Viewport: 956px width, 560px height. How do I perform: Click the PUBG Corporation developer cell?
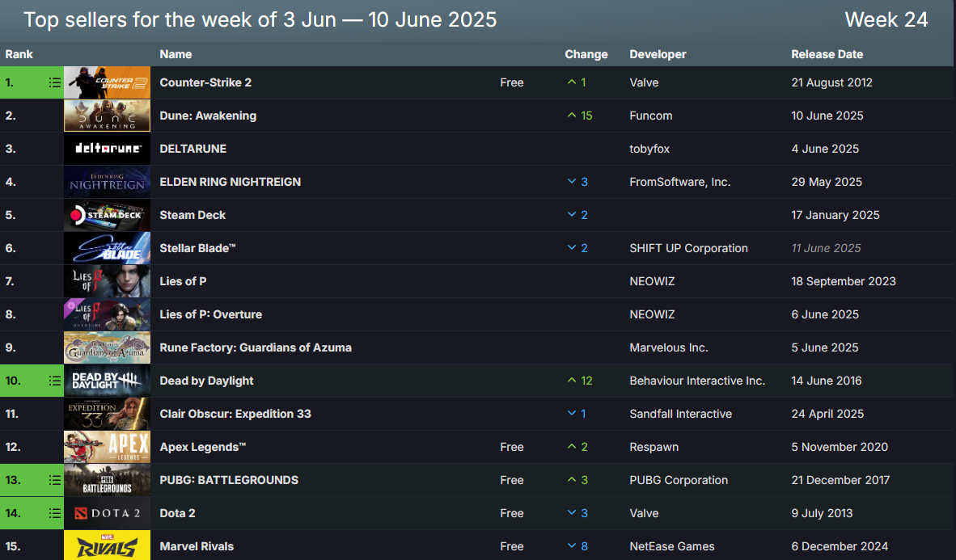pyautogui.click(x=679, y=480)
